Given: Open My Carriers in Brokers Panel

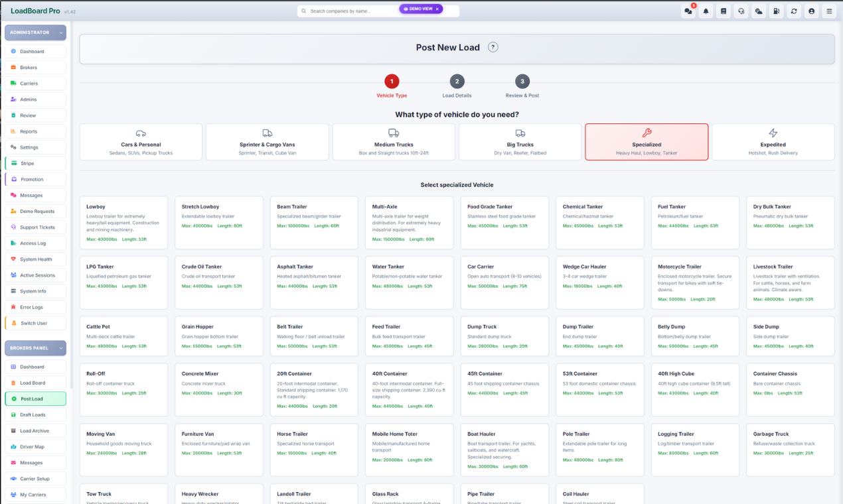Looking at the screenshot, I should click(35, 495).
